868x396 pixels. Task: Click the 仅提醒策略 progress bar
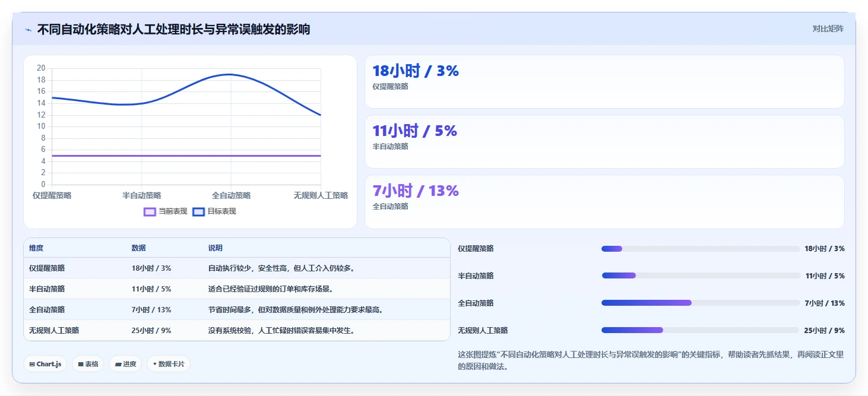coord(701,249)
